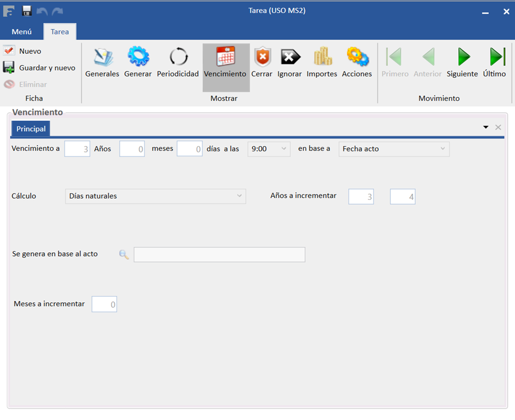Click the redo arrow in title bar
The width and height of the screenshot is (515, 420).
tap(57, 11)
